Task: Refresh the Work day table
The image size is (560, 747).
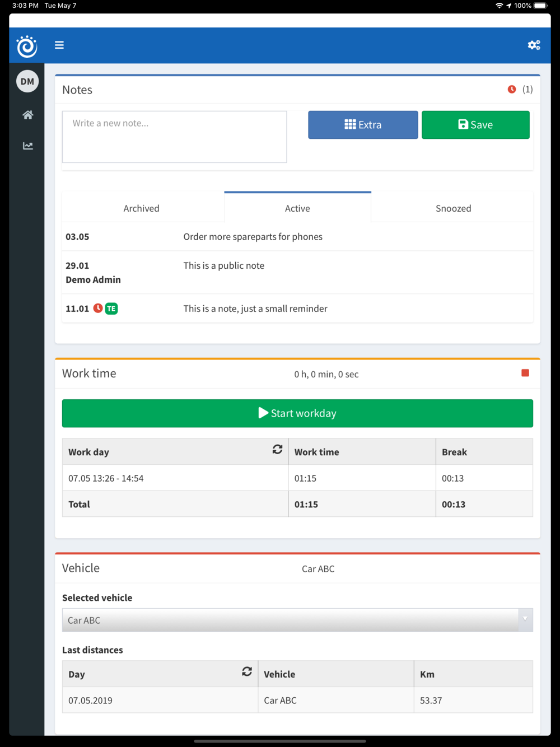Action: point(277,449)
